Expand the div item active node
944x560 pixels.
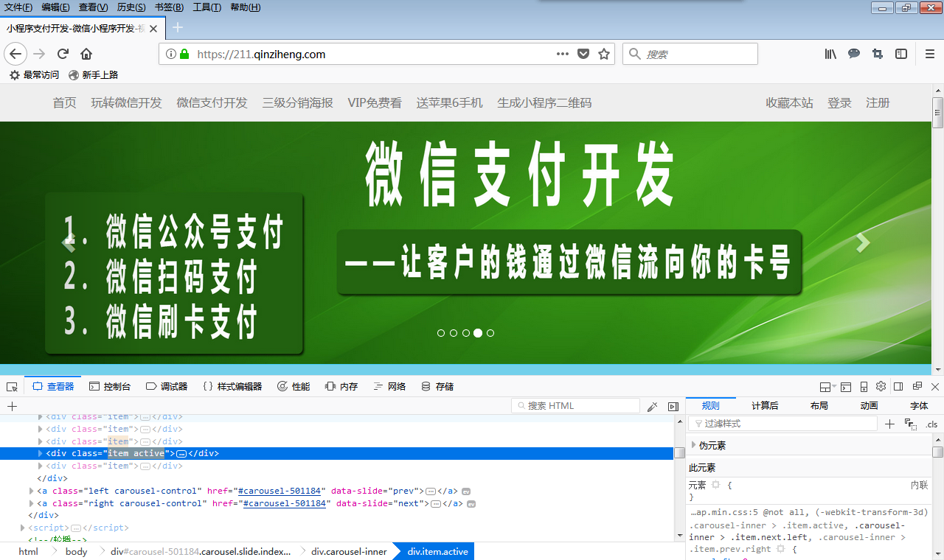41,453
